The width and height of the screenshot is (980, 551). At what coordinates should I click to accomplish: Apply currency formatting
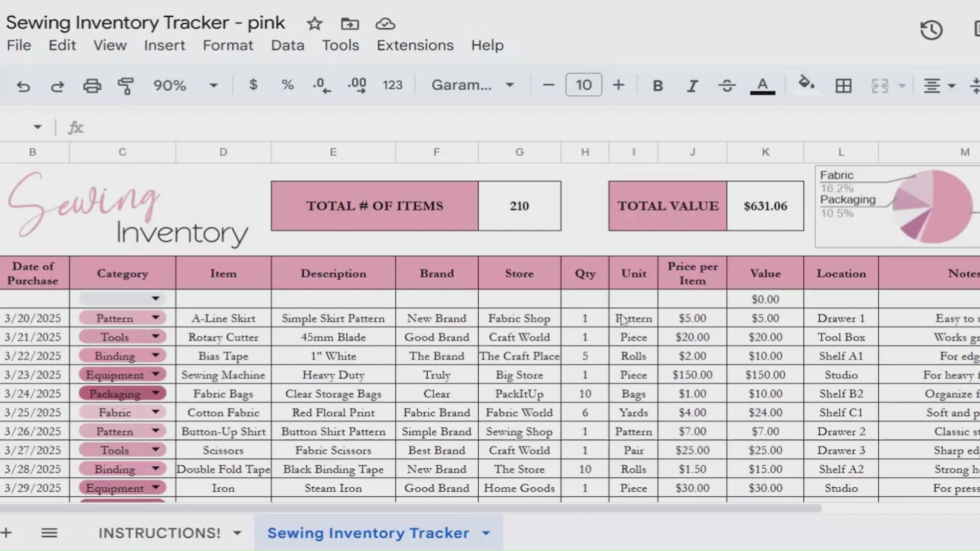253,85
